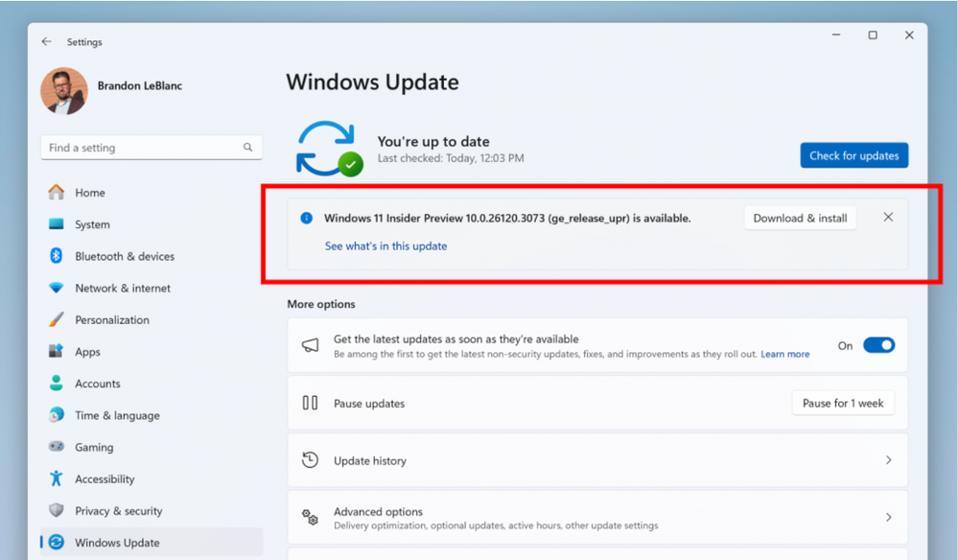The height and width of the screenshot is (560, 957).
Task: Click the Brandon LeBlanc account name
Action: coord(140,86)
